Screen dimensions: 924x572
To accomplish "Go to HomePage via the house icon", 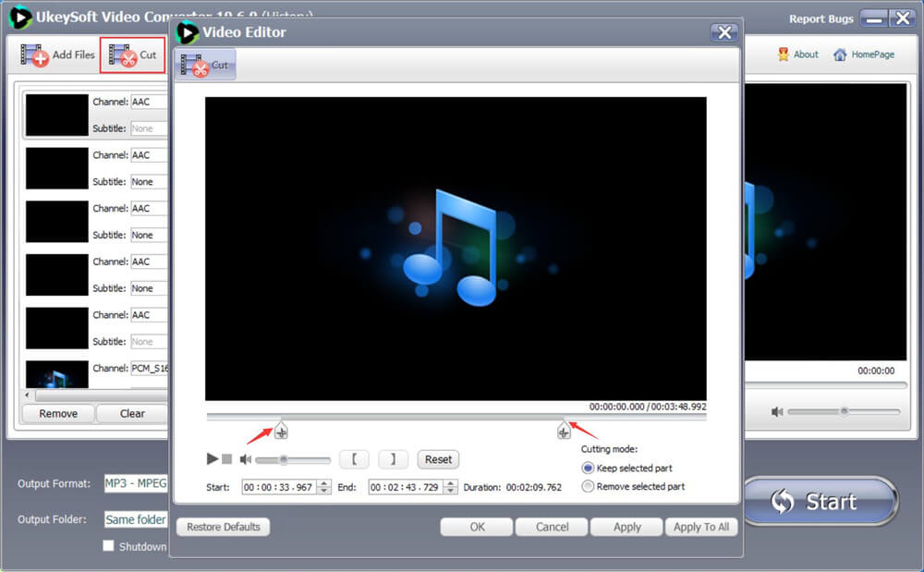I will 840,55.
